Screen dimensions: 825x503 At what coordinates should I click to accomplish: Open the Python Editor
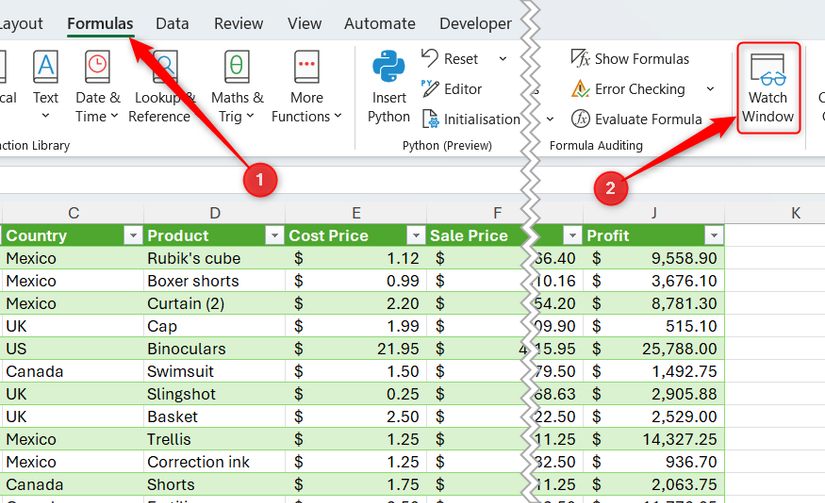451,89
